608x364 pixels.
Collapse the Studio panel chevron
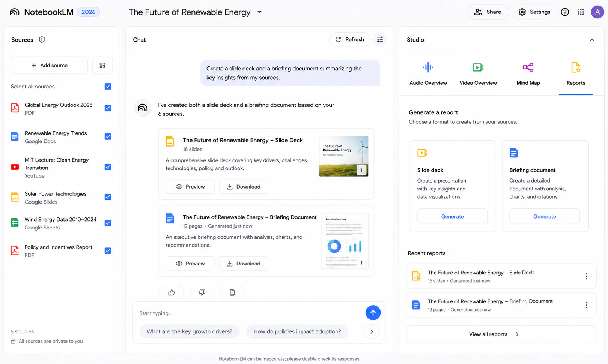pos(592,40)
